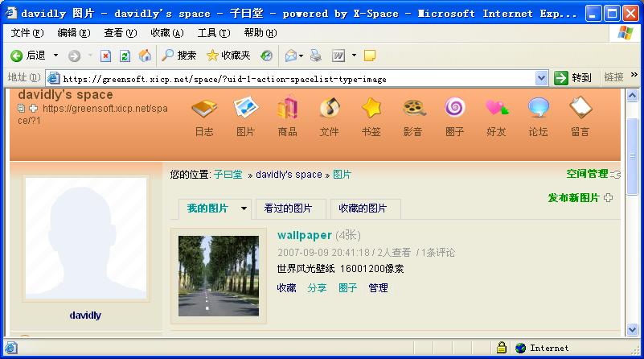
Task: Open the wallpaper album title link
Action: [305, 235]
